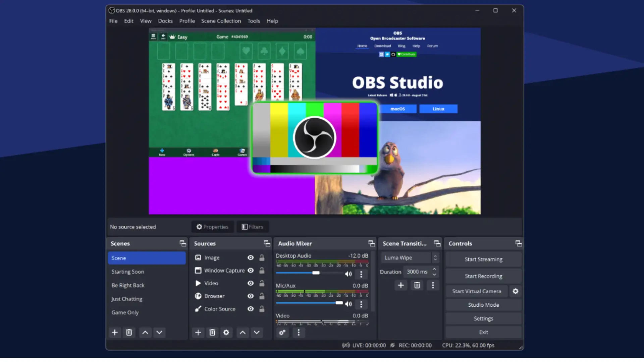Undock the Controls panel

pyautogui.click(x=519, y=243)
